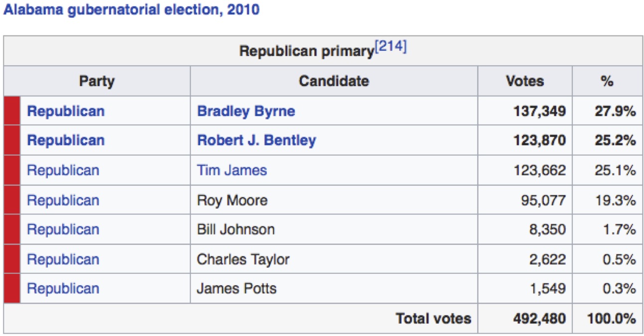Click the Republican link beside Charles Taylor
Screen dimensions: 644x336
coord(63,259)
